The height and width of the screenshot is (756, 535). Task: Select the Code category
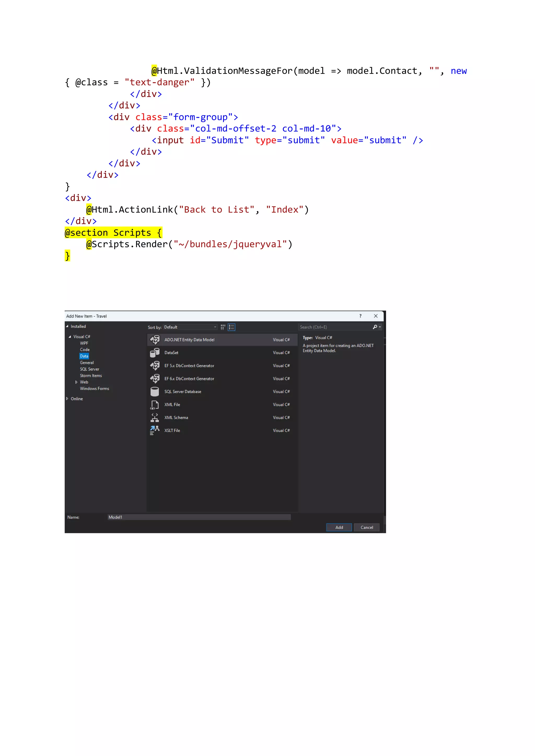point(85,350)
